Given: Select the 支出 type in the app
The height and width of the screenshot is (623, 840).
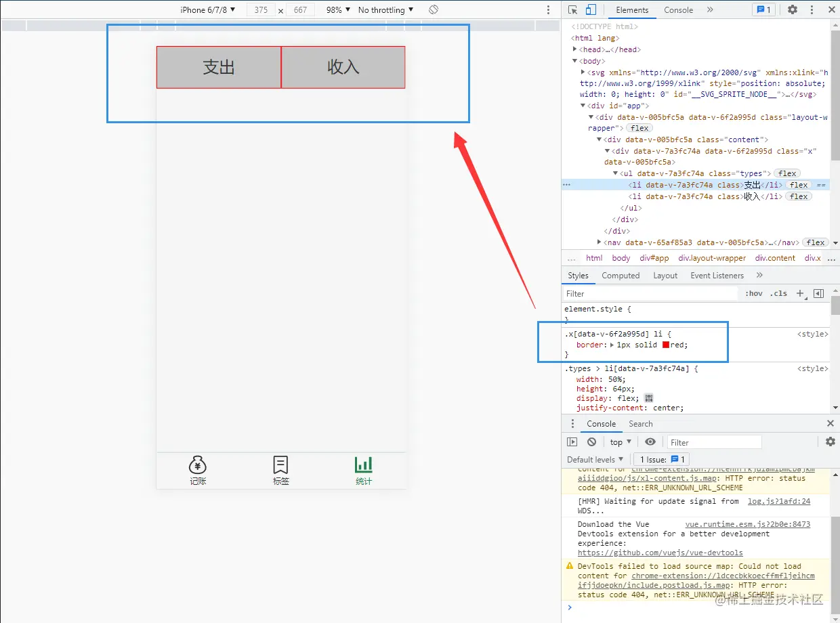Looking at the screenshot, I should (219, 67).
